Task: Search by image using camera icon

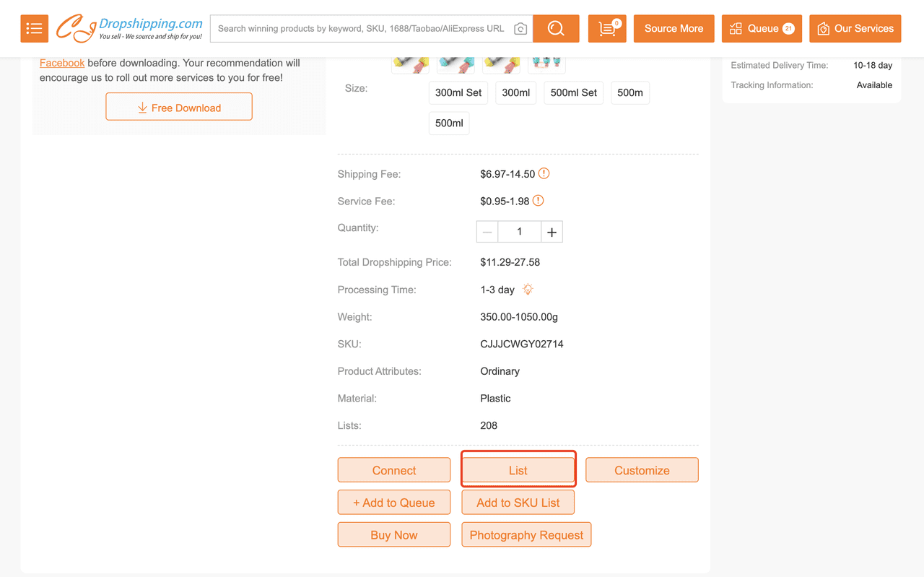Action: tap(520, 29)
